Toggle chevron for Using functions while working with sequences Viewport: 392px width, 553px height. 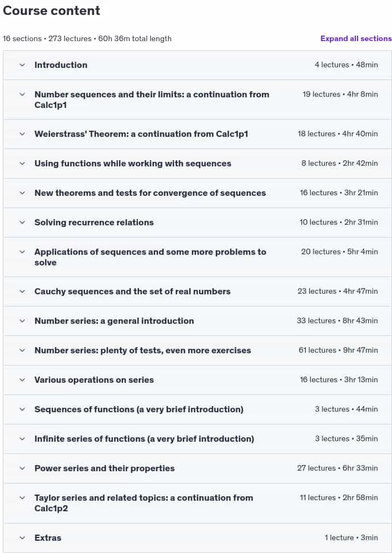point(22,164)
